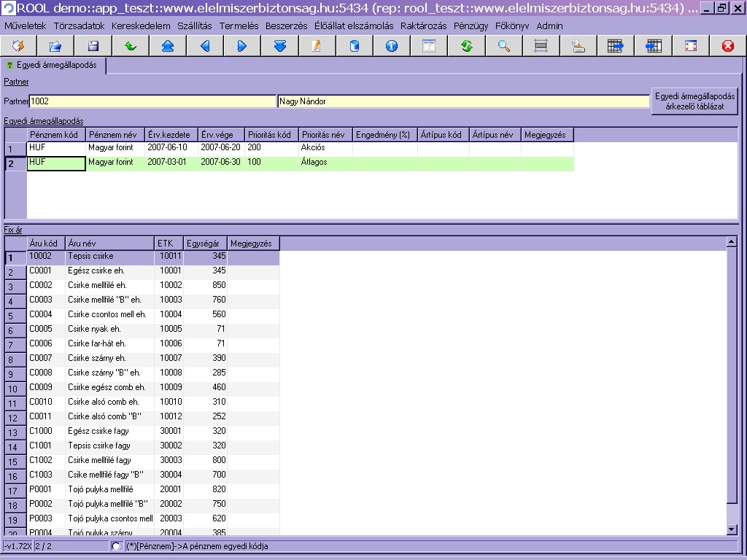Image resolution: width=747 pixels, height=560 pixels.
Task: Click scrollbar down arrow in Fix ár list
Action: [732, 529]
